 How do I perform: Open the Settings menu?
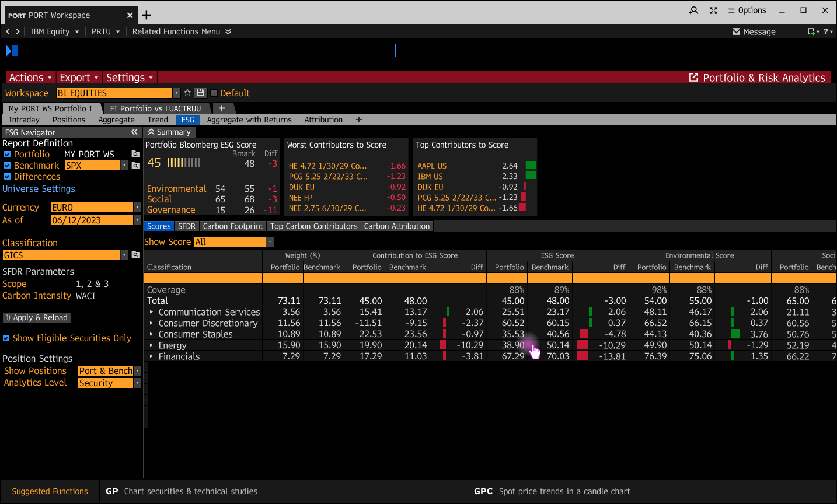point(130,78)
